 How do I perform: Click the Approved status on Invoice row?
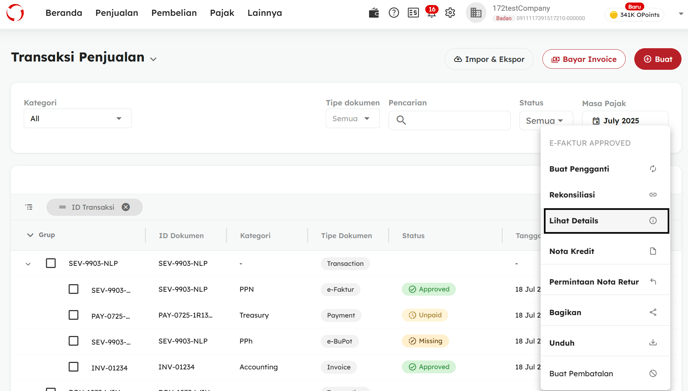point(429,367)
